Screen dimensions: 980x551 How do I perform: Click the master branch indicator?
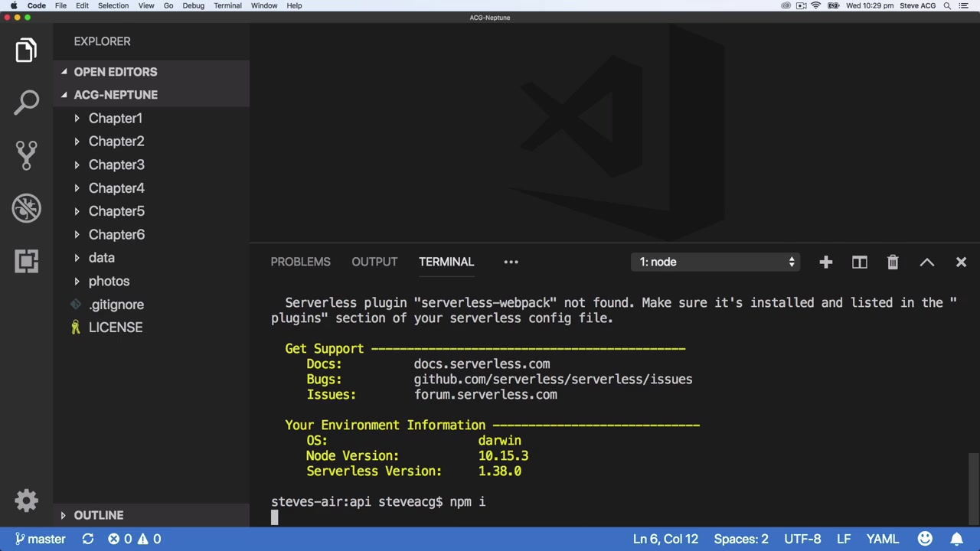41,539
